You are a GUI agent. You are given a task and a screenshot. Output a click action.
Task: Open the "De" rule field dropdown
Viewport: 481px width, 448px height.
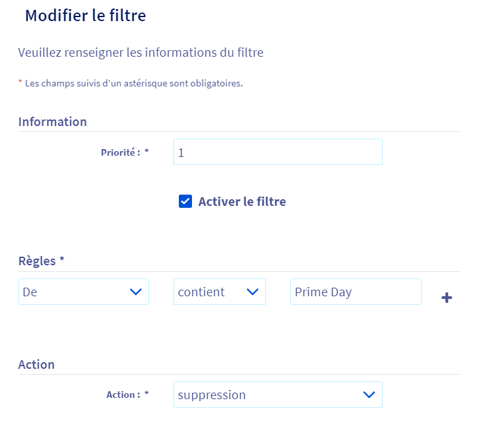coord(83,292)
